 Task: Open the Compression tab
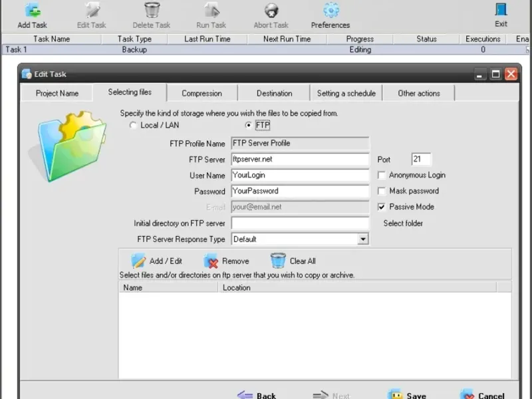coord(202,93)
